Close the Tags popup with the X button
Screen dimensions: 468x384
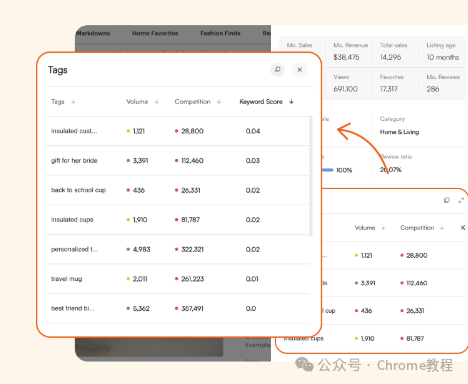(x=299, y=70)
